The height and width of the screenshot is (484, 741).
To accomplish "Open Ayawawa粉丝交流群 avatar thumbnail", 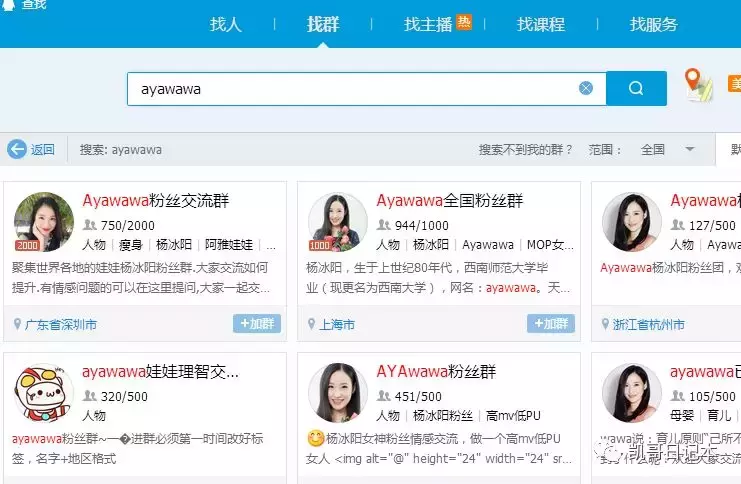I will 44,221.
